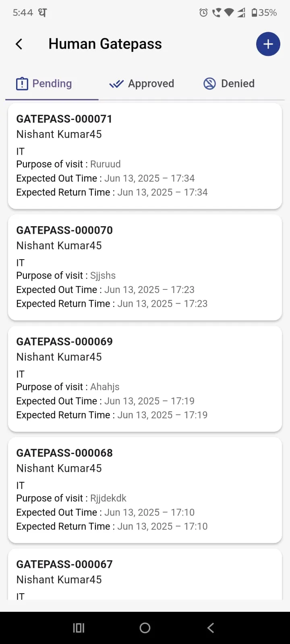Select the Pending tab label

point(52,84)
